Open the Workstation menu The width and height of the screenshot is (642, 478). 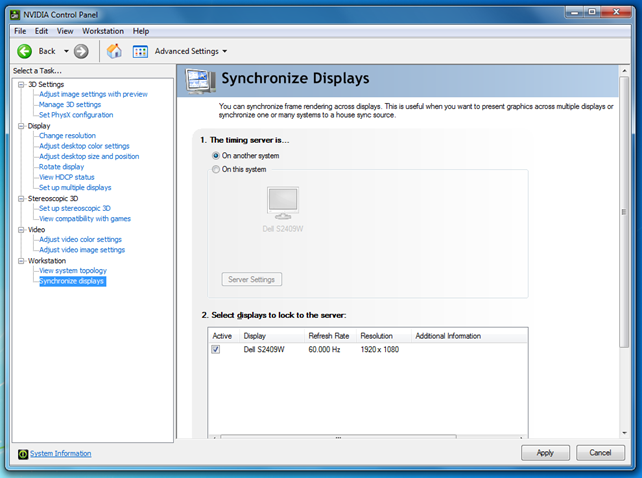tap(103, 31)
